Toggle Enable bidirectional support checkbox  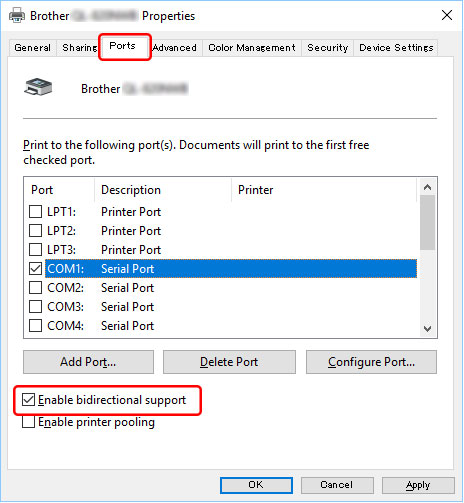coord(28,399)
